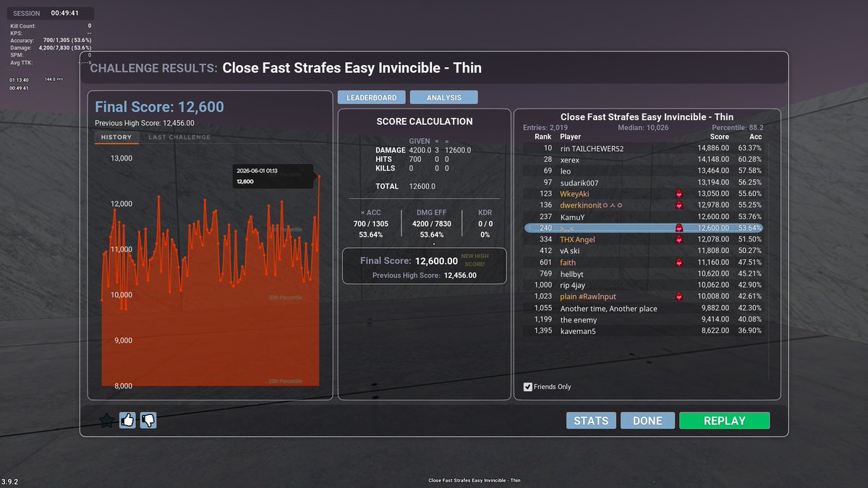Click the 60.28% accuracy of xerex
868x488 pixels.
click(x=749, y=160)
